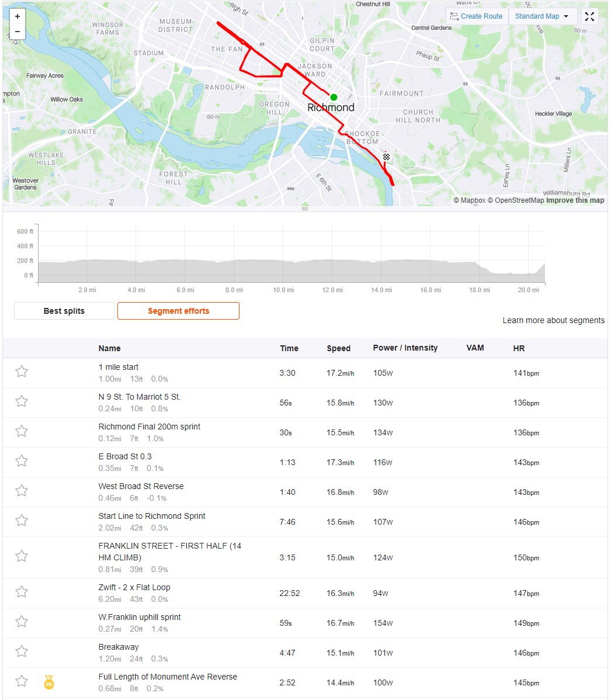Open Learn more about segments link
This screenshot has width=611, height=700.
(x=553, y=320)
